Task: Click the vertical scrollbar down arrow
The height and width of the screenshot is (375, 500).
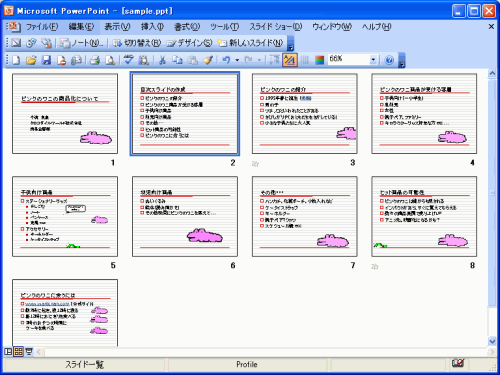Action: click(x=492, y=341)
